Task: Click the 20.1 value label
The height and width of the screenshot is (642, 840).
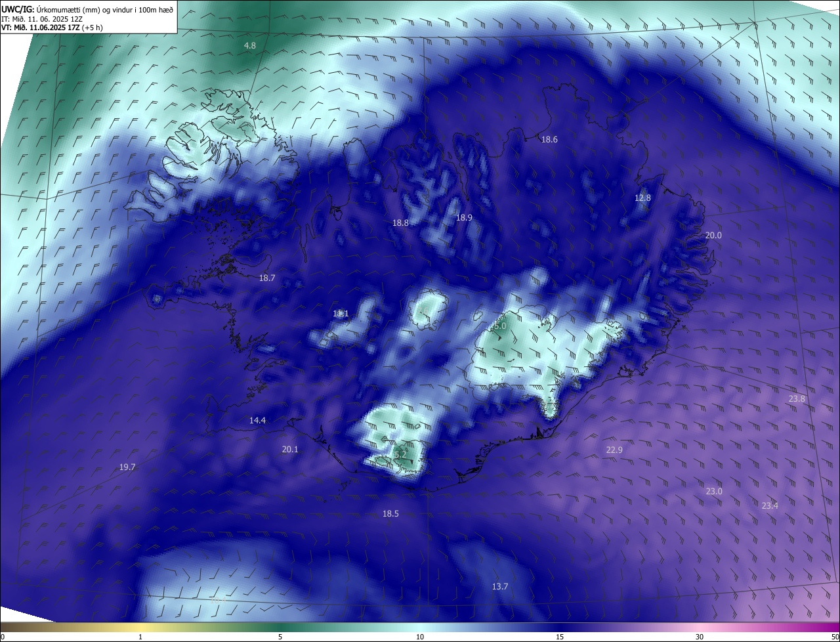Action: pyautogui.click(x=290, y=450)
